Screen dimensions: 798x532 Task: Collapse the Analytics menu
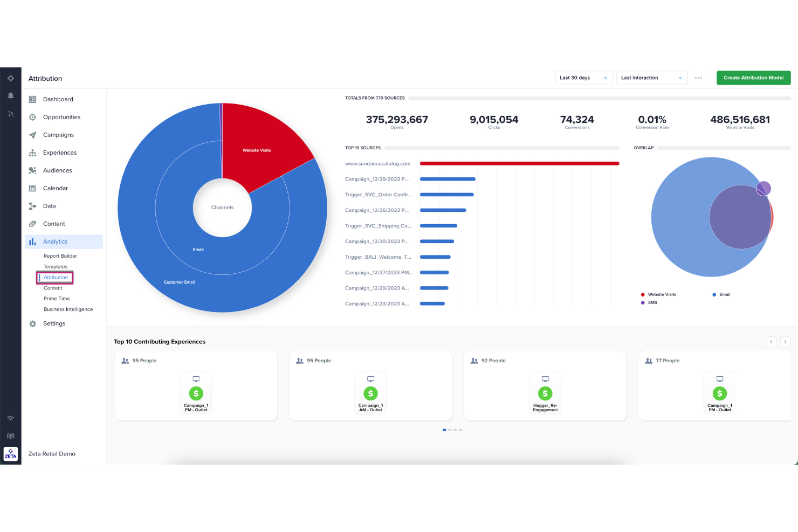64,241
